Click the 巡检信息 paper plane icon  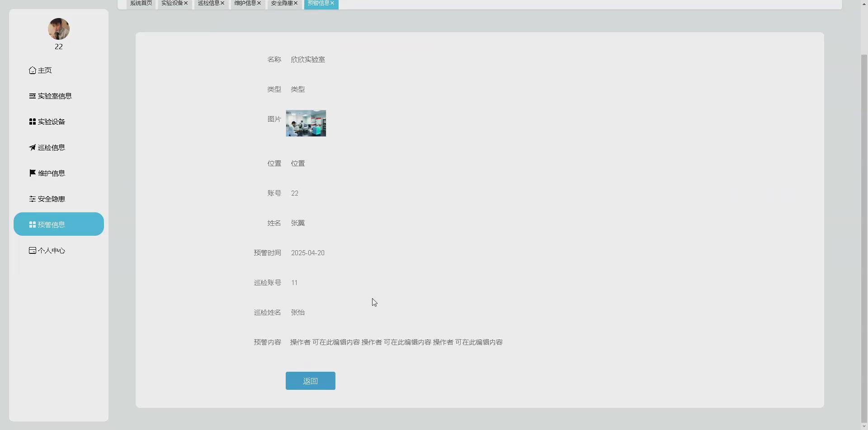coord(33,148)
